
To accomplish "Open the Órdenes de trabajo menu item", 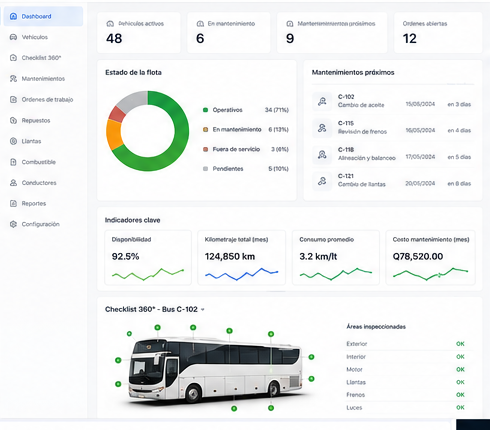I will pyautogui.click(x=43, y=99).
